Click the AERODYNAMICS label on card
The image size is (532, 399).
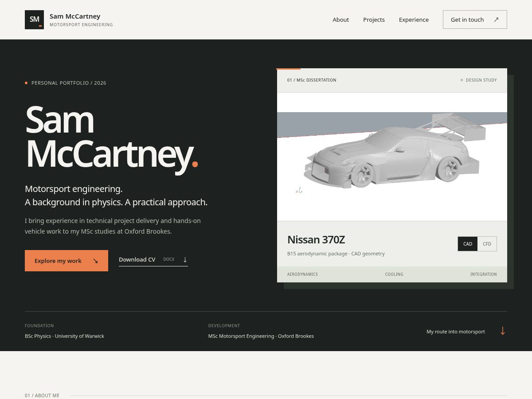302,274
